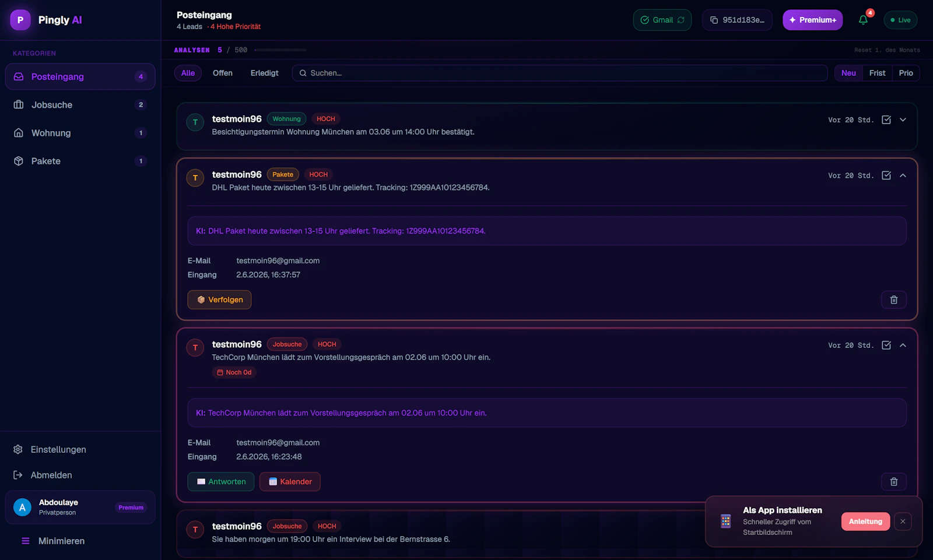The width and height of the screenshot is (933, 560).
Task: Click the avatar on the Wohnung email
Action: point(195,122)
